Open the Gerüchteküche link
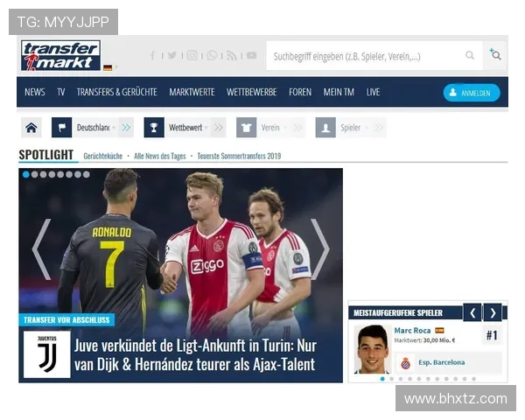Viewport: 525px width, 420px height. point(102,156)
